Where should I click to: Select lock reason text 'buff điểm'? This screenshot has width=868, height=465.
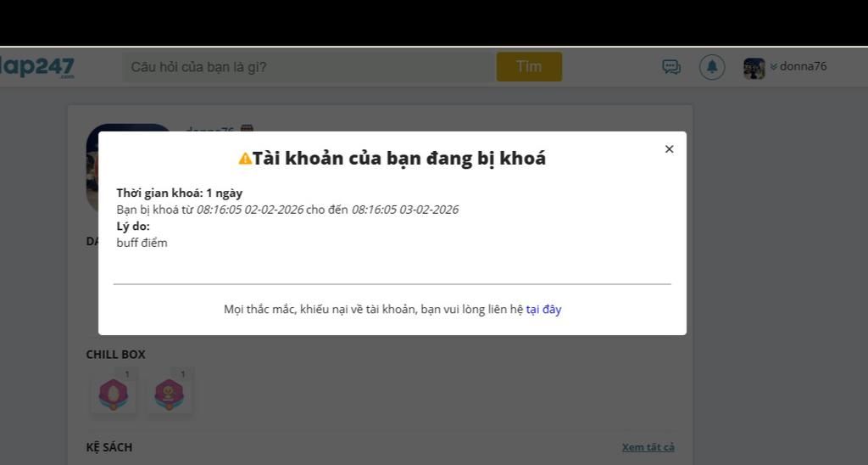pyautogui.click(x=142, y=243)
